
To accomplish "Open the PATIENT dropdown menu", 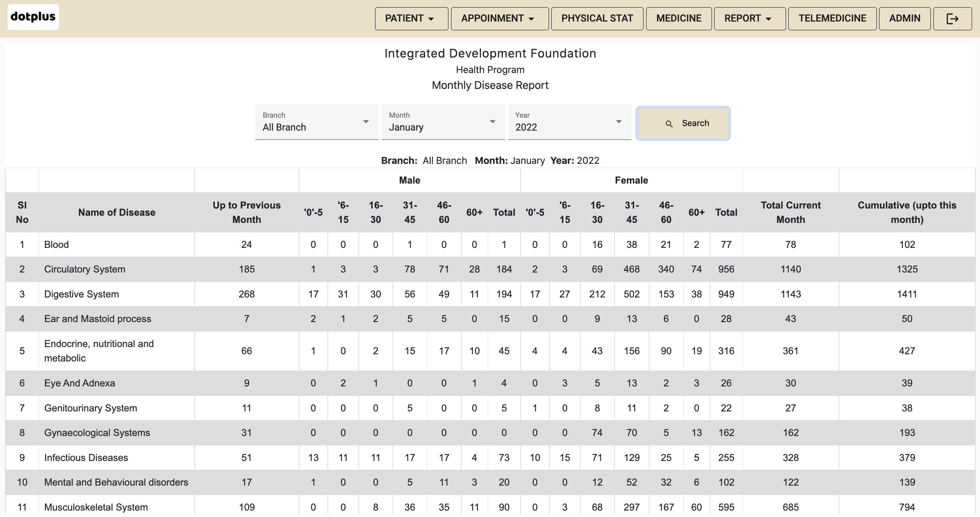I will [x=411, y=19].
